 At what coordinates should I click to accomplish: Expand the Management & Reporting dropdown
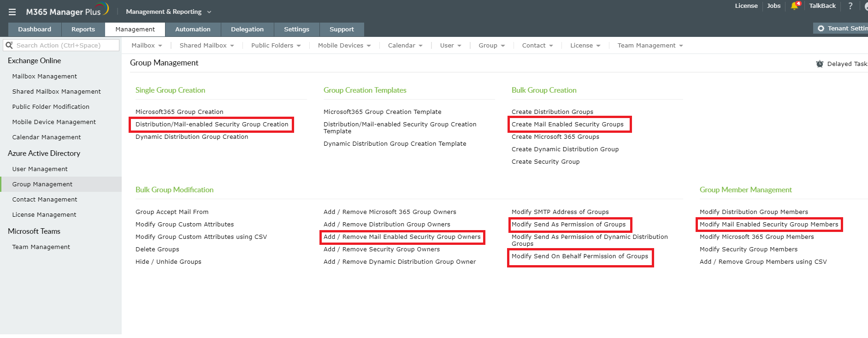tap(168, 12)
